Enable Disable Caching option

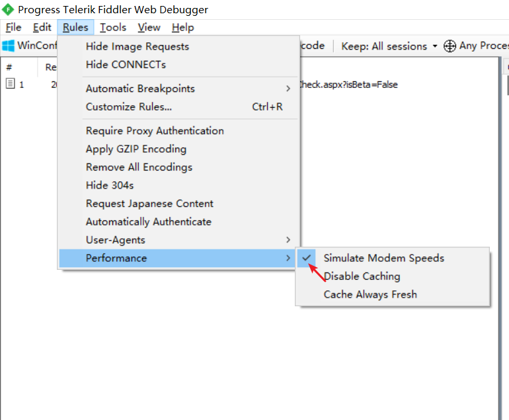point(393,276)
